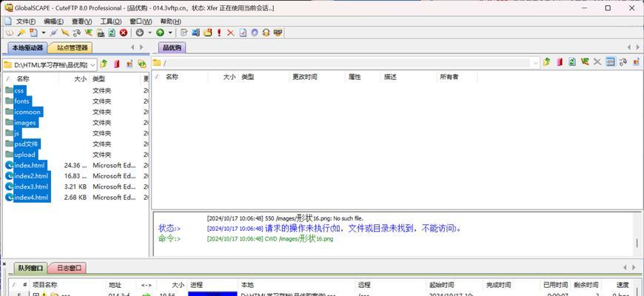Open the 帮助(H) menu
This screenshot has width=644, height=296.
pyautogui.click(x=170, y=21)
